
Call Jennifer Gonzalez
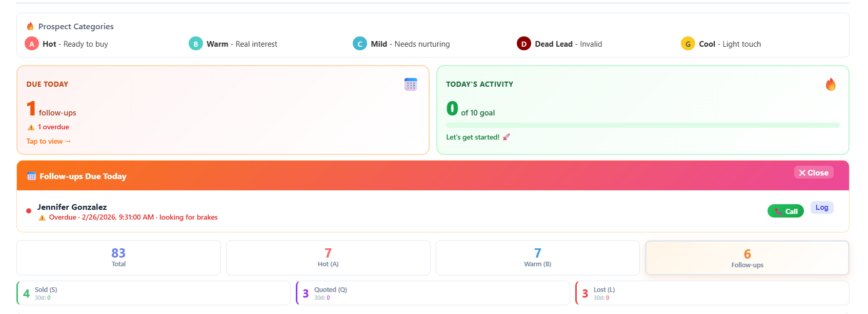(x=785, y=211)
